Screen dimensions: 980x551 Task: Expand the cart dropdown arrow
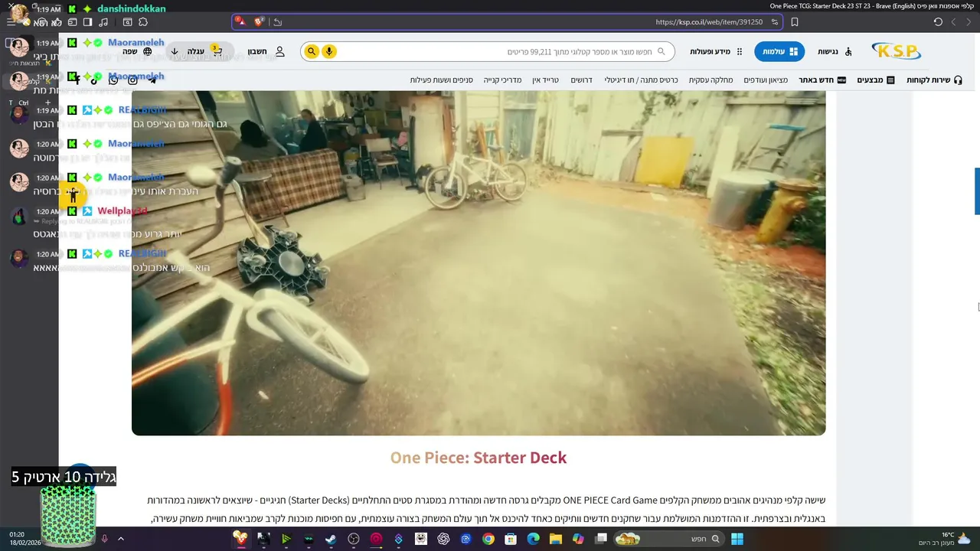(x=175, y=51)
